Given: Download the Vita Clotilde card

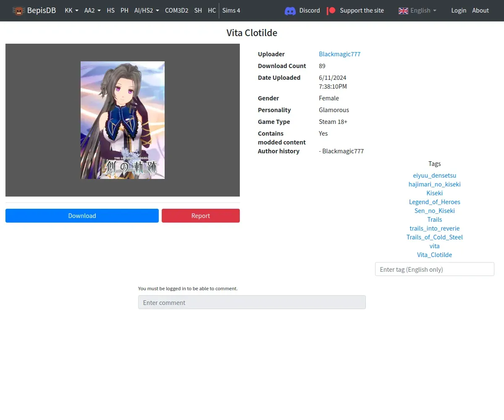Looking at the screenshot, I should click(x=82, y=215).
